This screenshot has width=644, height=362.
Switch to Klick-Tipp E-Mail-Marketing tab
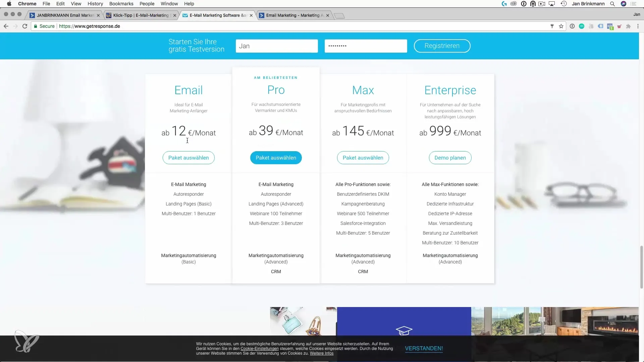click(141, 15)
